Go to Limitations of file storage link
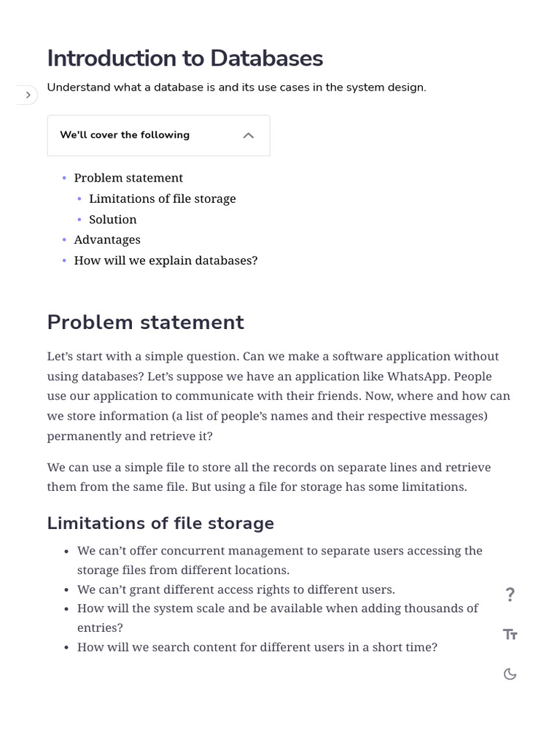Viewport: 560px width, 747px height. tap(163, 198)
